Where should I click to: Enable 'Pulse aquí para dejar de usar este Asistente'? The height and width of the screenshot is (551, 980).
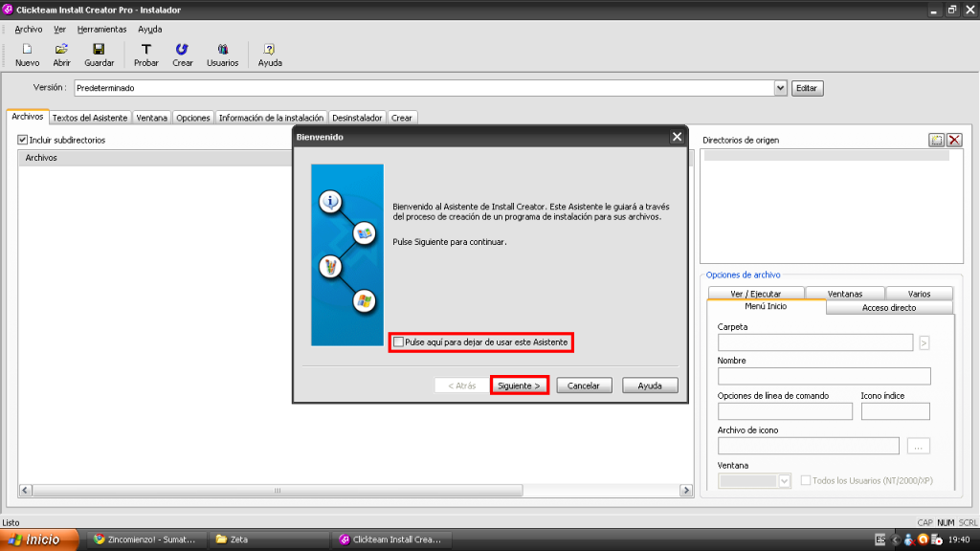tap(399, 342)
